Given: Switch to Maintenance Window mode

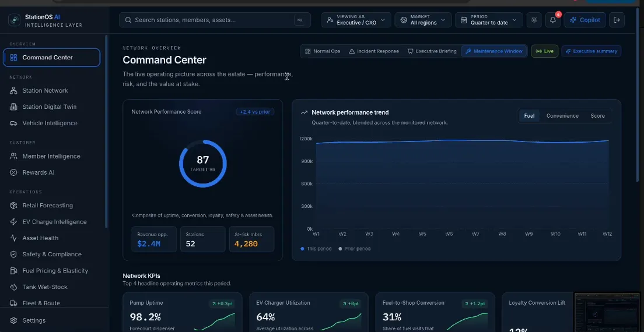Looking at the screenshot, I should 494,51.
